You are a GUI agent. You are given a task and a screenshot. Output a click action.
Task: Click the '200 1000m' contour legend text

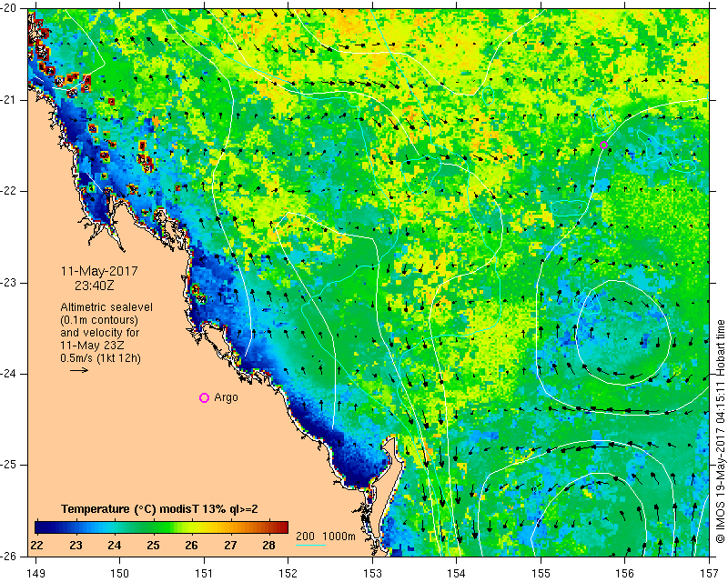(x=326, y=536)
